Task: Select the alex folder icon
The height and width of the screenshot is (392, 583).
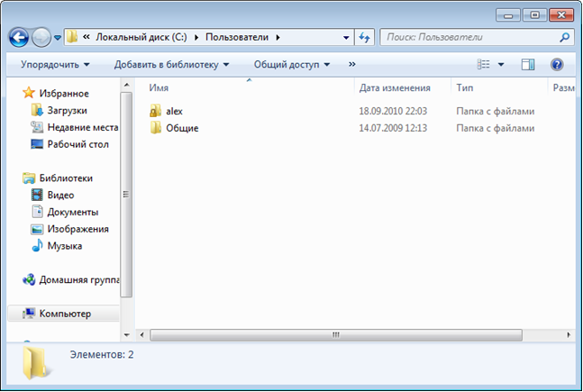Action: click(x=155, y=111)
